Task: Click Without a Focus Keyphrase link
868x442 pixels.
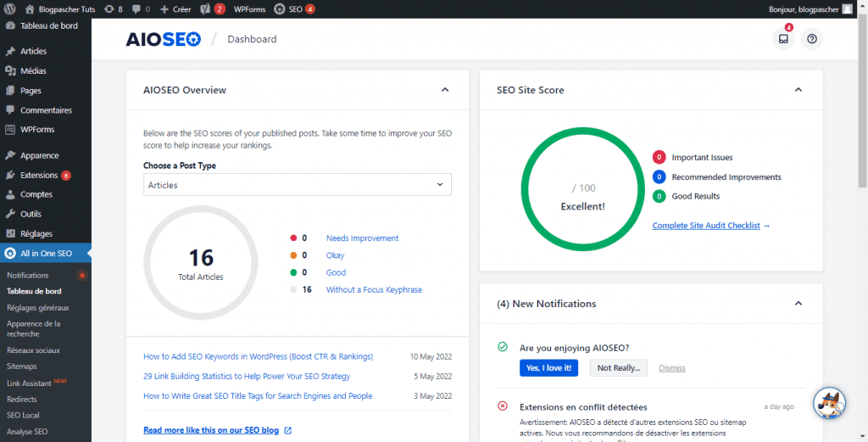Action: [374, 289]
